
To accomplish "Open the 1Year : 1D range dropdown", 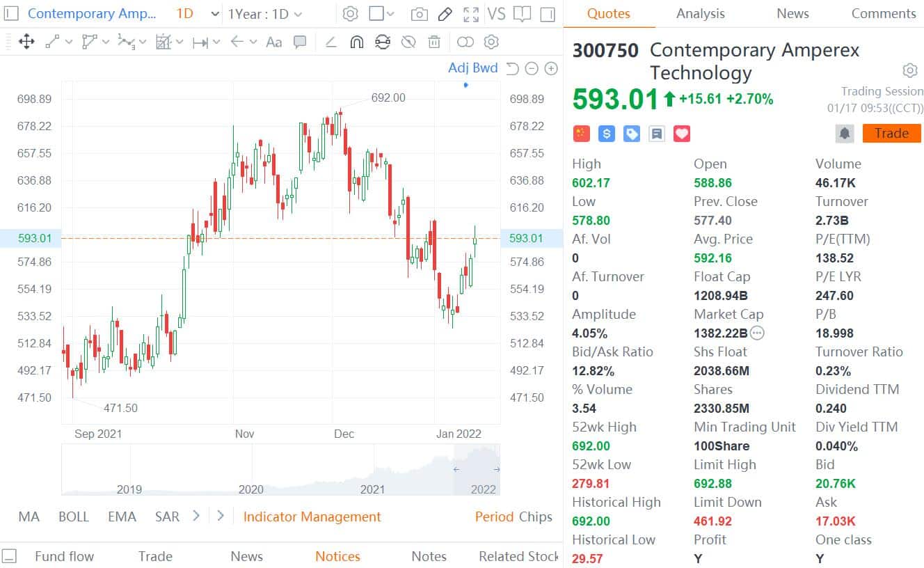I will pos(265,14).
